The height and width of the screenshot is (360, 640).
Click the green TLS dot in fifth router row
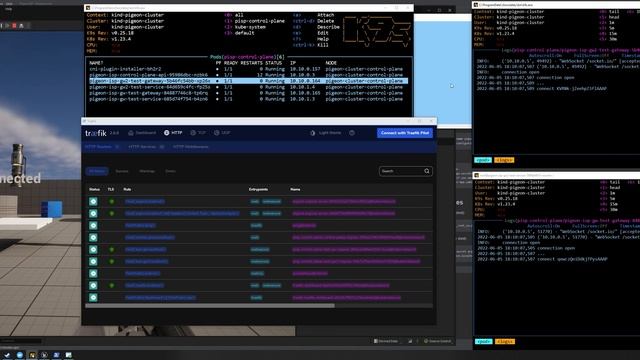click(x=111, y=249)
